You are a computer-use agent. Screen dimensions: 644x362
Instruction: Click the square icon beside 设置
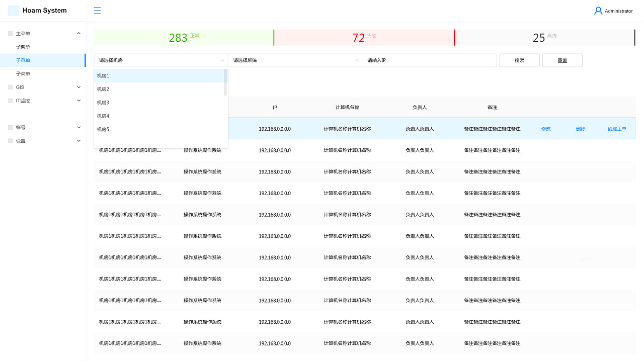[10, 141]
